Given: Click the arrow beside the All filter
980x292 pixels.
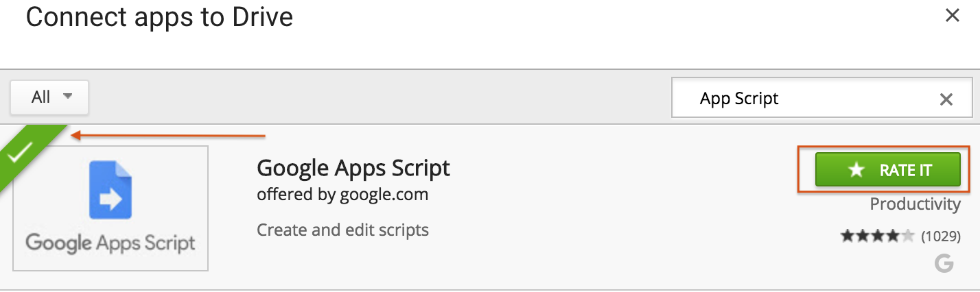Looking at the screenshot, I should click(67, 97).
